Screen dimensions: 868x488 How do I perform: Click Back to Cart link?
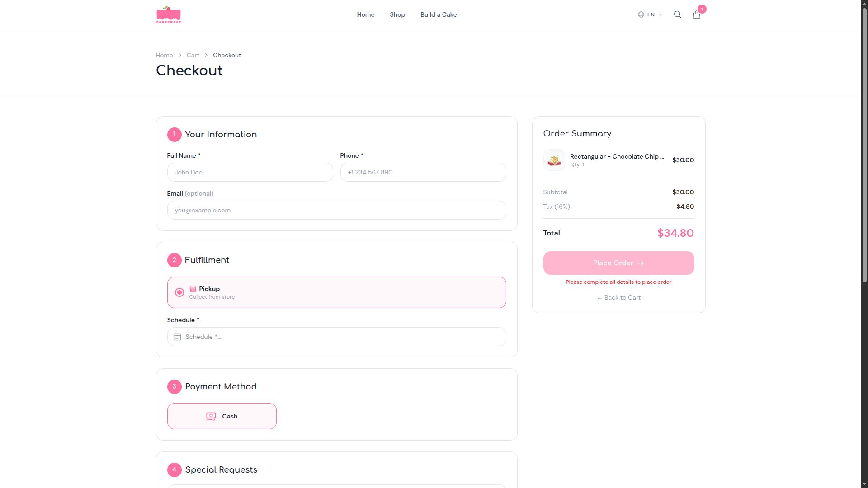coord(618,297)
